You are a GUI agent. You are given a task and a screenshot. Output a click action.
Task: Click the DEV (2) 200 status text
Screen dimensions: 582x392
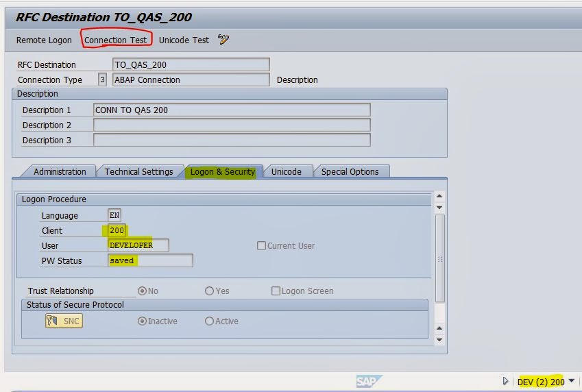click(541, 382)
